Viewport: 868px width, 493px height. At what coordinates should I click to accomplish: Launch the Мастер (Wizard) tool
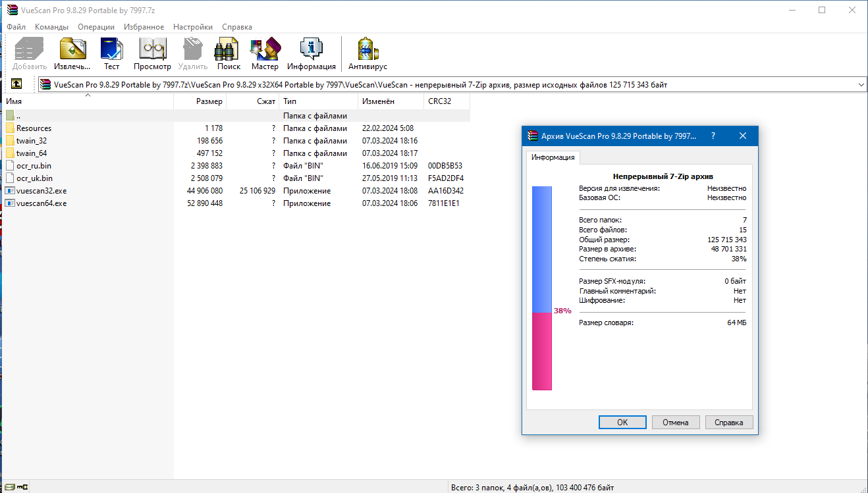tap(265, 49)
